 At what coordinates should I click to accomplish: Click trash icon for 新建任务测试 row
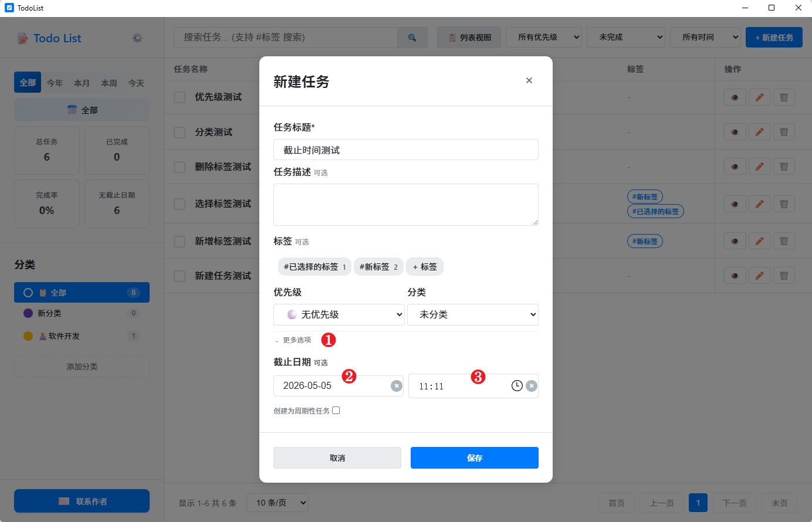pyautogui.click(x=784, y=276)
